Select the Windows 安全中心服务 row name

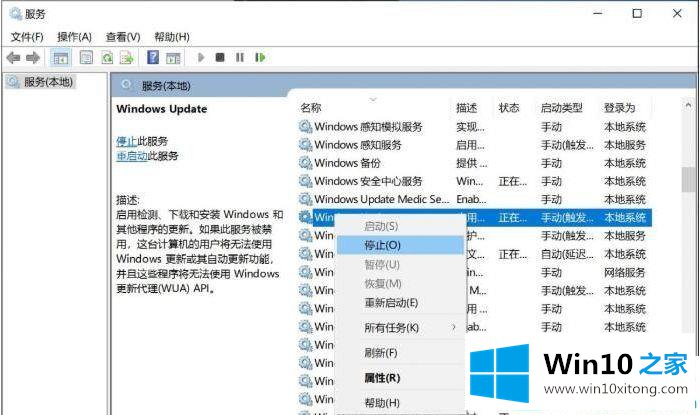(x=368, y=181)
